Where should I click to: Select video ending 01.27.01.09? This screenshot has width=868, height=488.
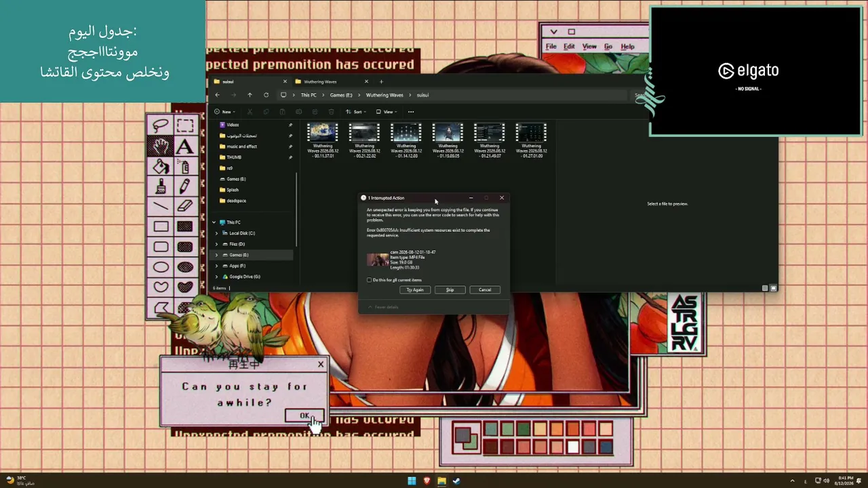(531, 140)
